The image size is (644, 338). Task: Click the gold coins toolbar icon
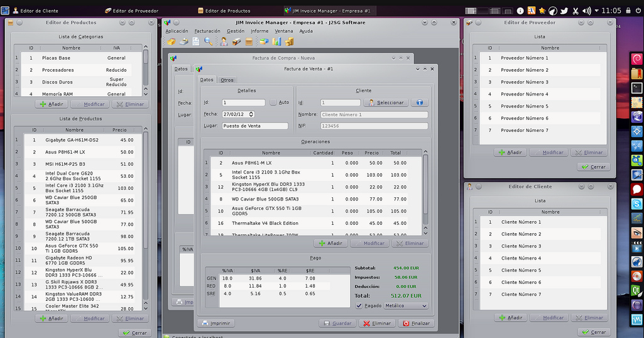pyautogui.click(x=290, y=42)
